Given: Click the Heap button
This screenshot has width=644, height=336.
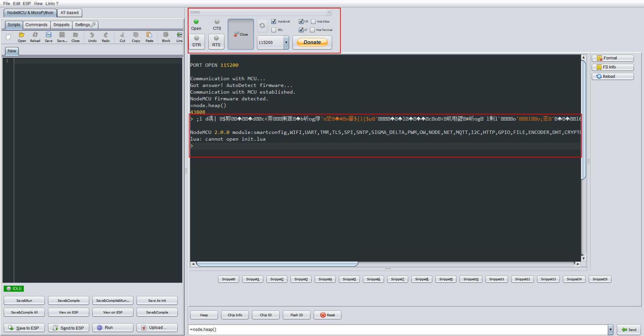Looking at the screenshot, I should pyautogui.click(x=204, y=315).
